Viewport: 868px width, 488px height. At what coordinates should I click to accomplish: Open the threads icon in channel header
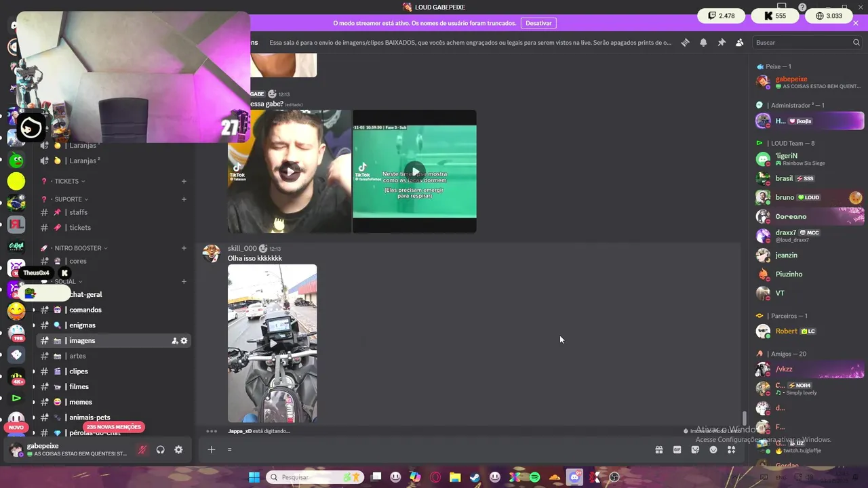click(x=685, y=42)
